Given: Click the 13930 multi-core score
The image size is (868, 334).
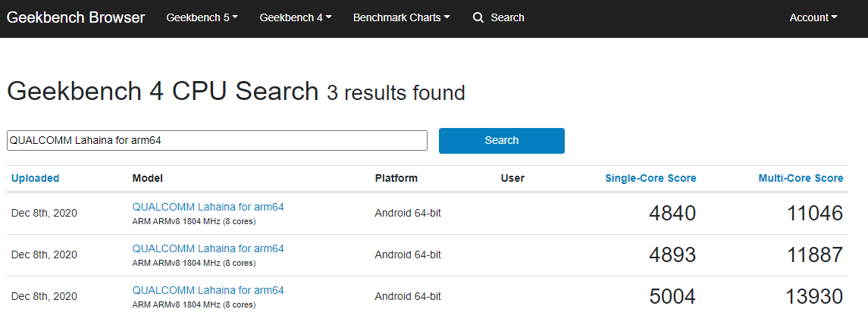Looking at the screenshot, I should point(814,297).
